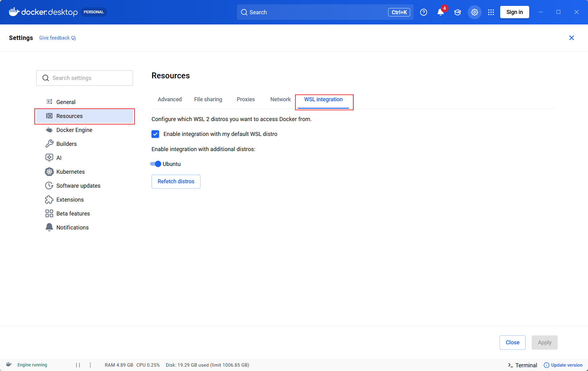Viewport: 588px width, 371px height.
Task: Open Docker Engine settings section
Action: [x=84, y=130]
